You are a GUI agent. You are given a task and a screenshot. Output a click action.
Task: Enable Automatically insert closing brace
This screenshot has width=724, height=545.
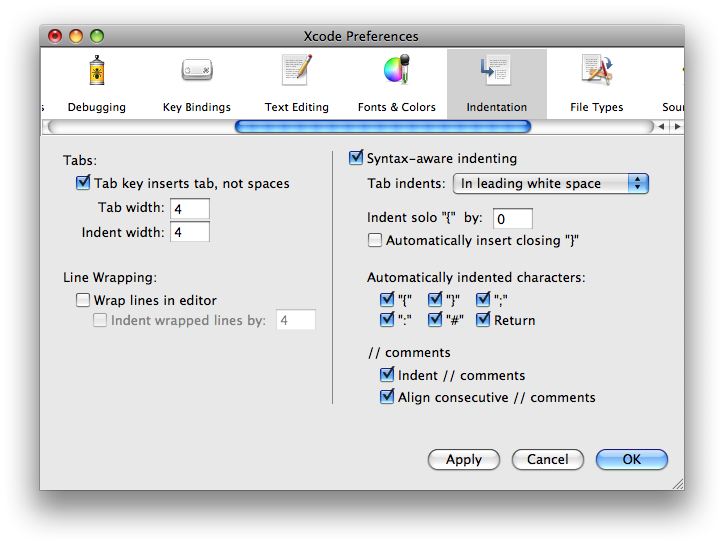pyautogui.click(x=374, y=240)
